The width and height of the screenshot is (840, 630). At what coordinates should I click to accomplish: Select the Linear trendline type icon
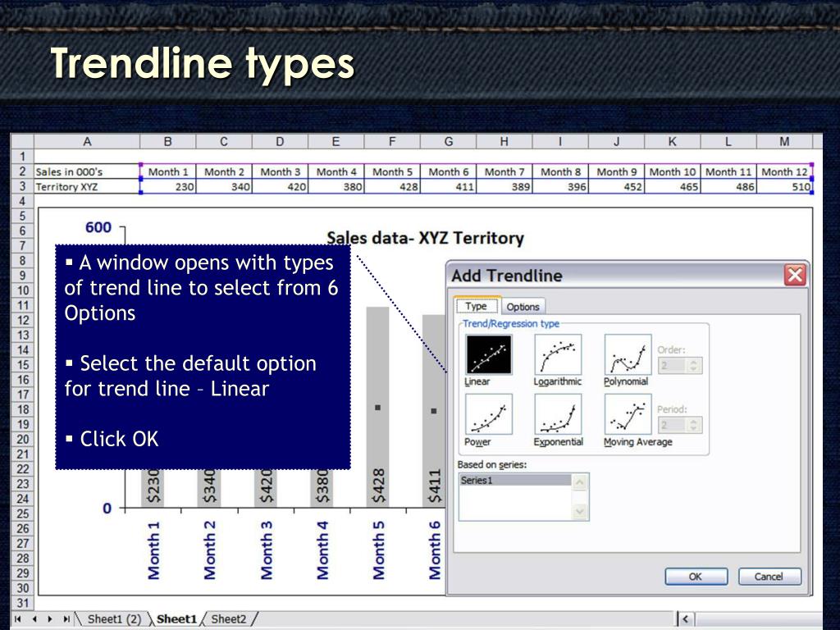(488, 354)
